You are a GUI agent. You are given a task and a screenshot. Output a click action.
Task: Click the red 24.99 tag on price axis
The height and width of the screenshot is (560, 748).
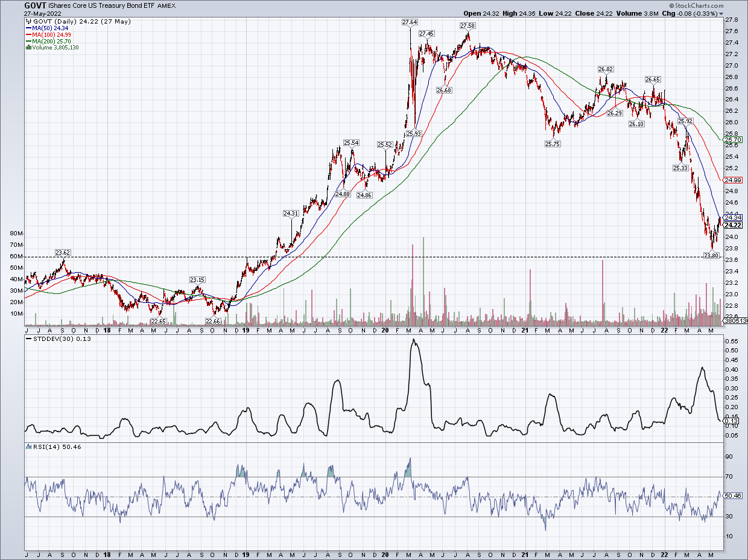click(x=734, y=180)
